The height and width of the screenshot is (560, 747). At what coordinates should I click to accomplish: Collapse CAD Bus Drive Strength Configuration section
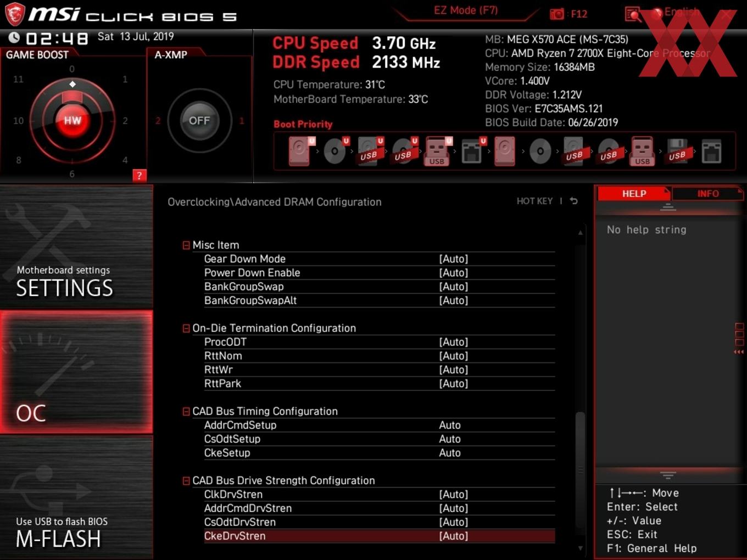[186, 480]
